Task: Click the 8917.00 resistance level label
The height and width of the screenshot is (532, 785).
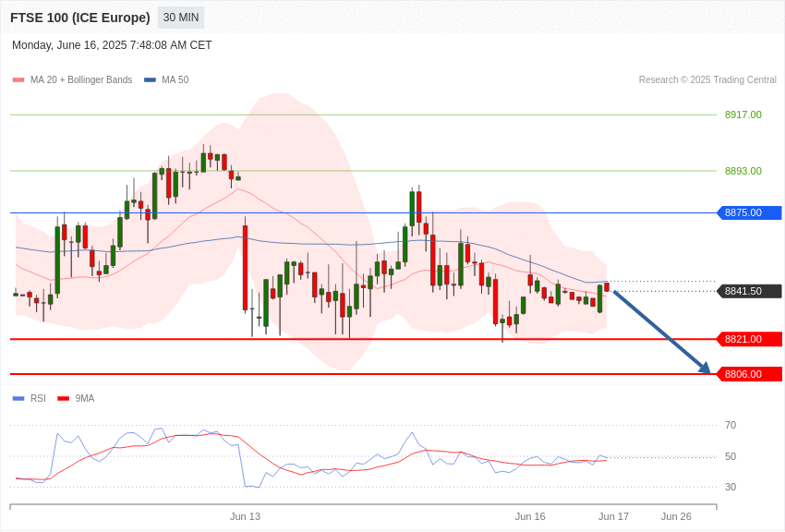Action: (743, 115)
